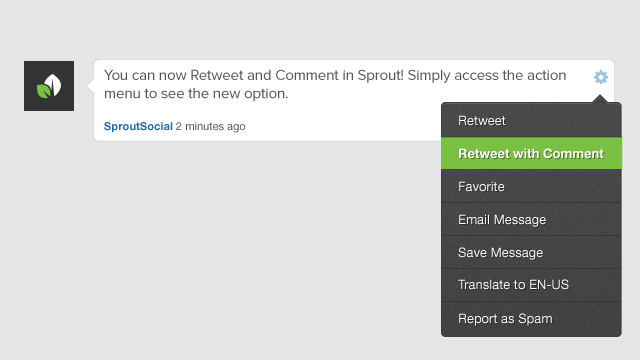Open the SproutSocial username link
This screenshot has height=360, width=640.
point(138,127)
